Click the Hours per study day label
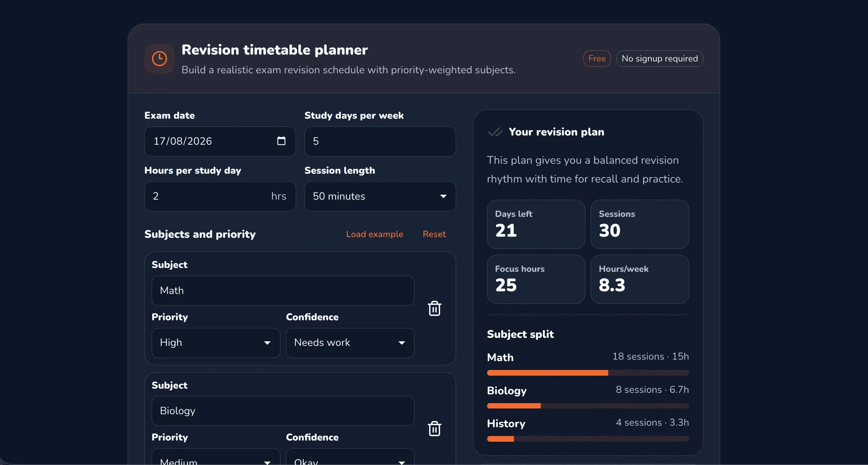 click(x=193, y=170)
